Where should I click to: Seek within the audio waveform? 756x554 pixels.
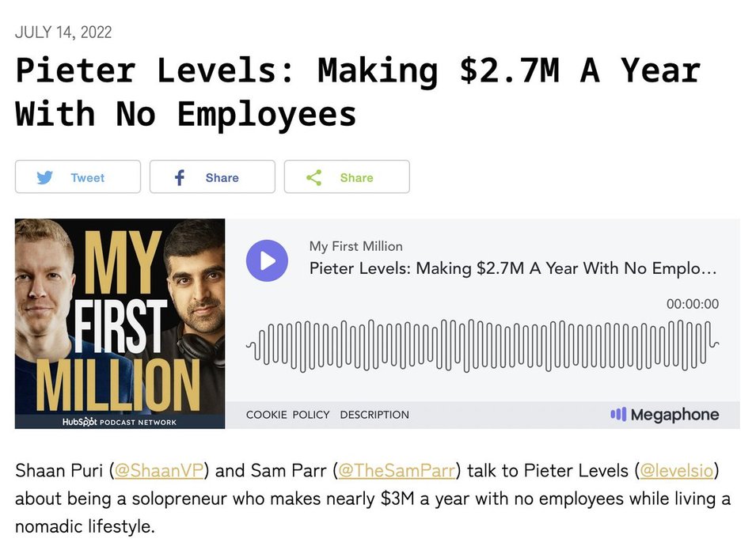point(482,345)
